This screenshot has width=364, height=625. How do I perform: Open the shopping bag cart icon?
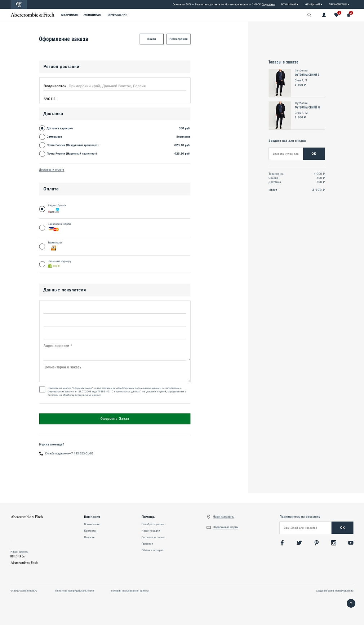[349, 15]
